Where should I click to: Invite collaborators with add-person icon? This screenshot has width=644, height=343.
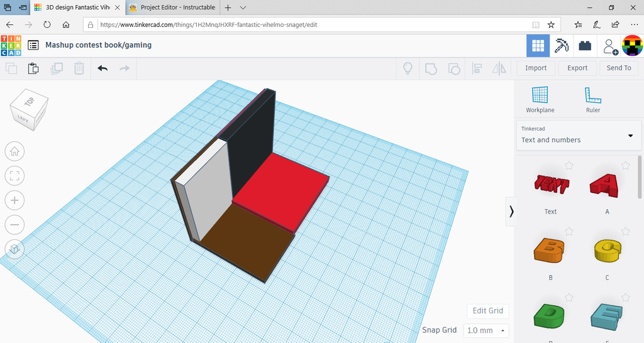click(x=610, y=46)
